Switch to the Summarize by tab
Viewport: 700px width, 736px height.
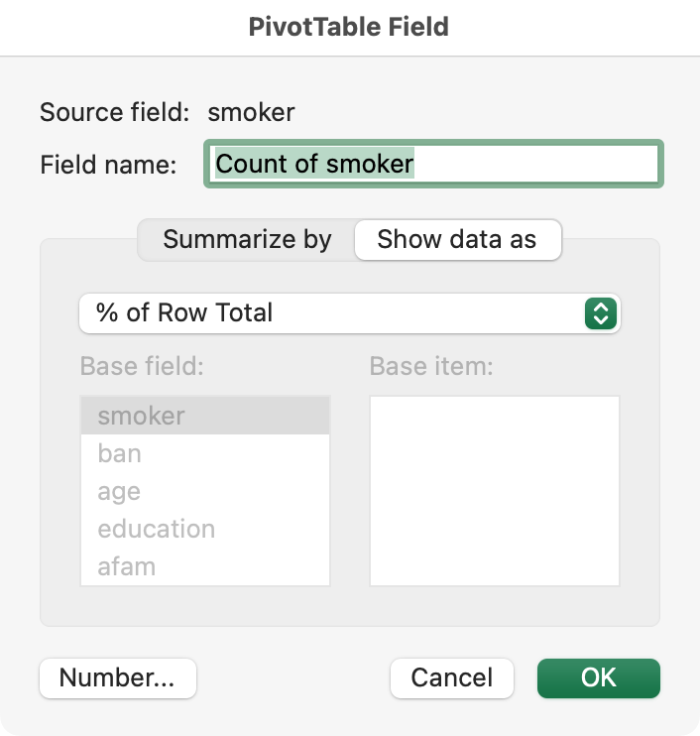tap(247, 239)
